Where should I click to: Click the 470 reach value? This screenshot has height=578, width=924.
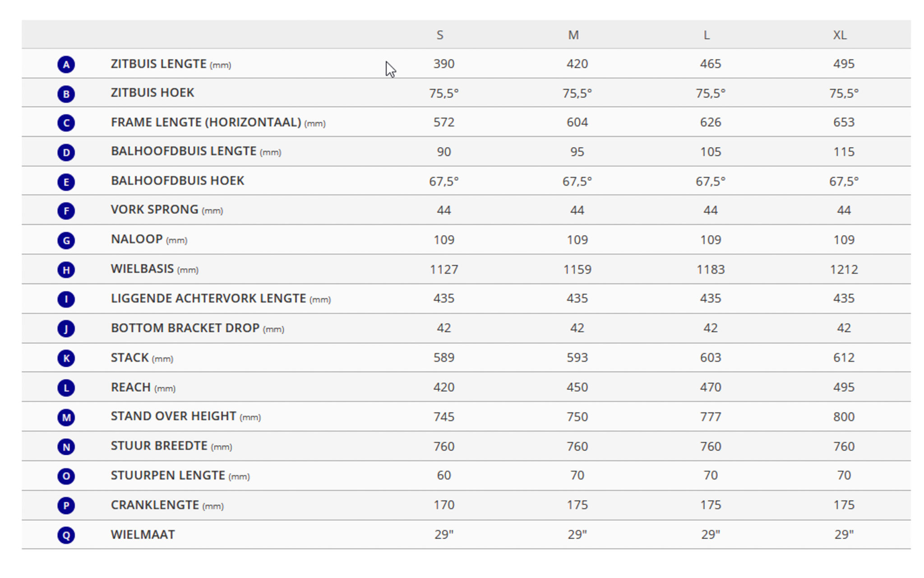click(711, 387)
